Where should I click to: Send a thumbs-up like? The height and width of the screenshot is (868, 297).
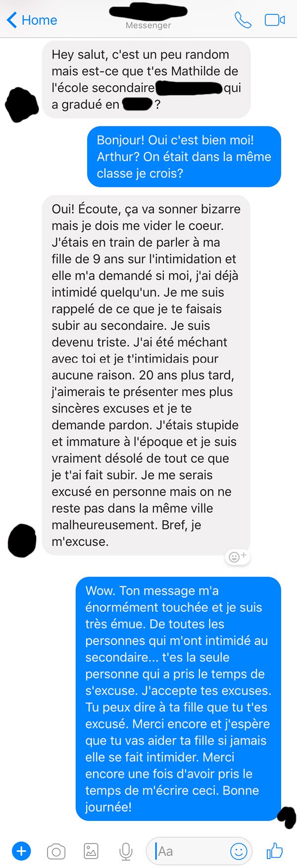pos(275,851)
